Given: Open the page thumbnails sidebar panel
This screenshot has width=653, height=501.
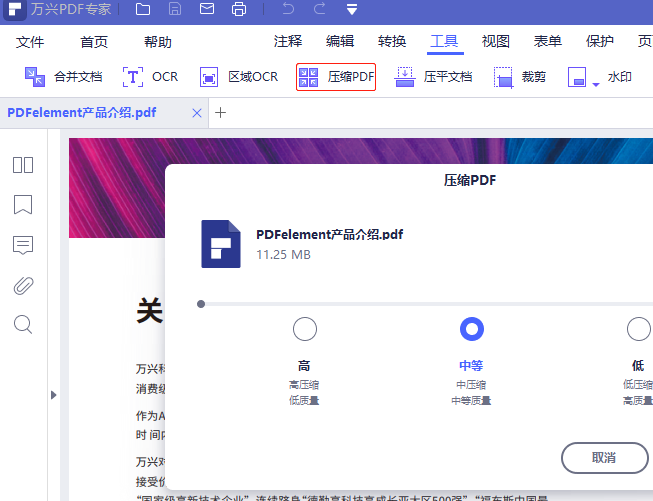Looking at the screenshot, I should (x=23, y=165).
